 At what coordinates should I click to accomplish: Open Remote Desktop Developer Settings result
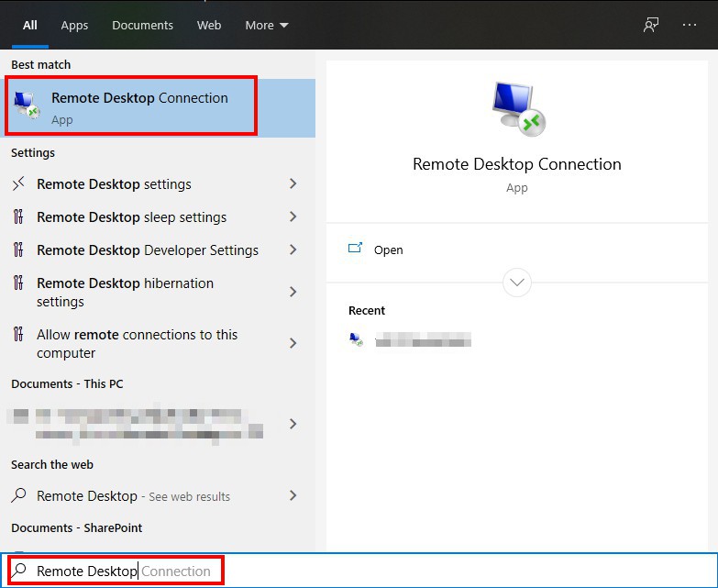[x=158, y=250]
